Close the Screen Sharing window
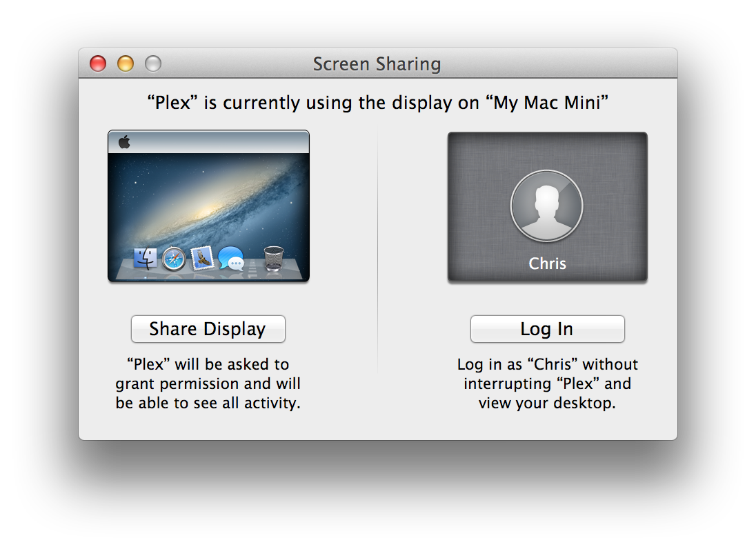Image resolution: width=756 pixels, height=549 pixels. tap(98, 63)
